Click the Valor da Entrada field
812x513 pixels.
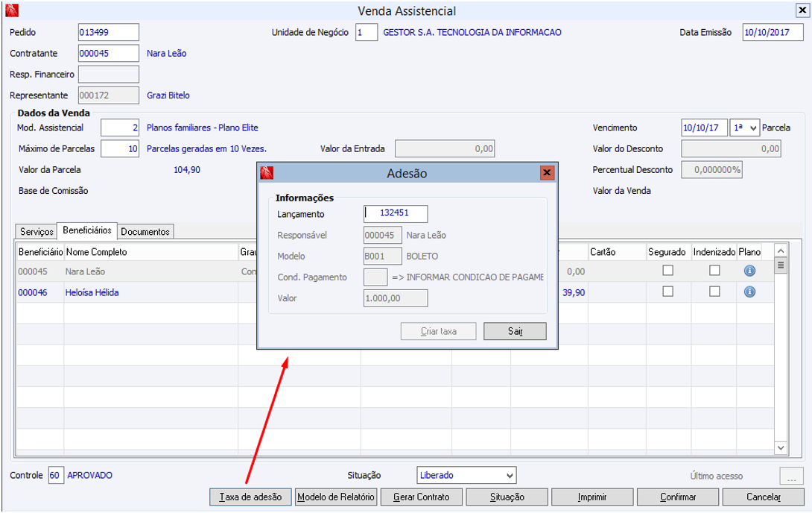[x=445, y=148]
